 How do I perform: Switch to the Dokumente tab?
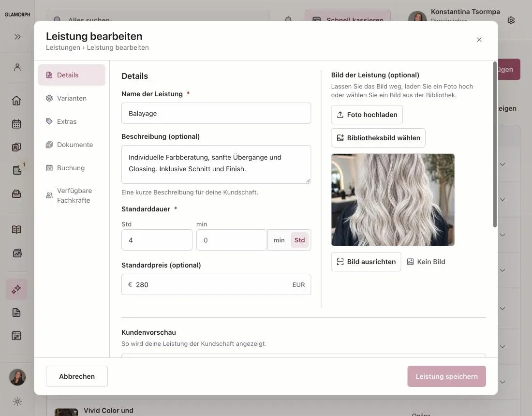click(x=72, y=145)
